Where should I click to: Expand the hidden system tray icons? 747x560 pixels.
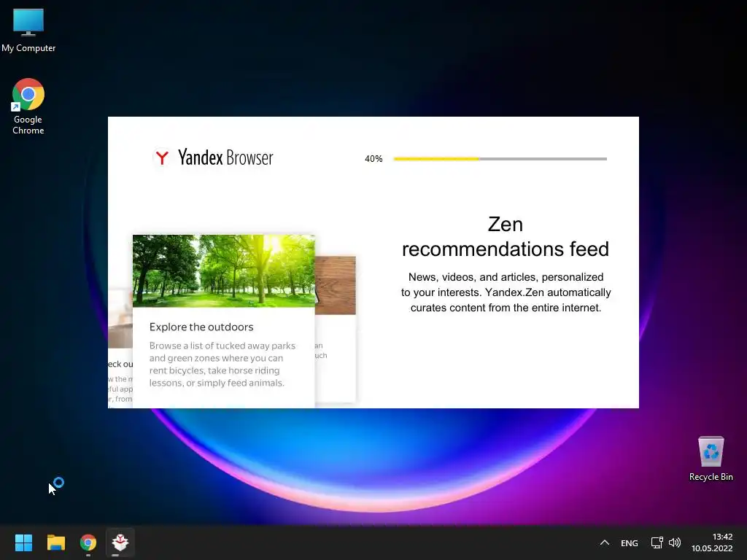pyautogui.click(x=605, y=542)
